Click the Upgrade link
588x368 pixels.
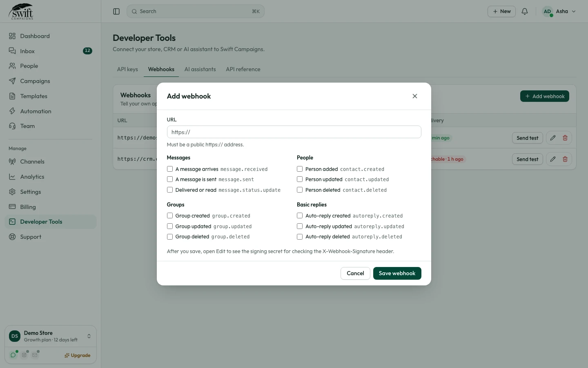pyautogui.click(x=78, y=355)
